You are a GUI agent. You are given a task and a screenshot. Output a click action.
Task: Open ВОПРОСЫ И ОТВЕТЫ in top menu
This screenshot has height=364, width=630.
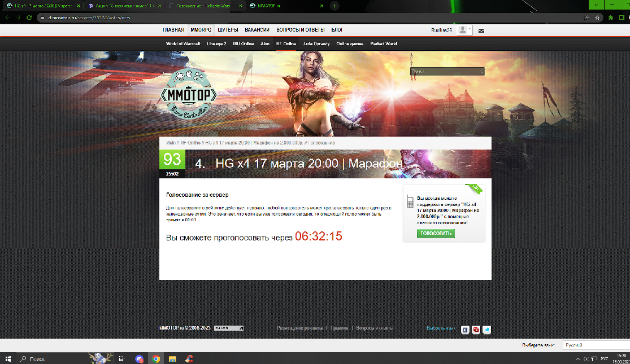point(300,30)
